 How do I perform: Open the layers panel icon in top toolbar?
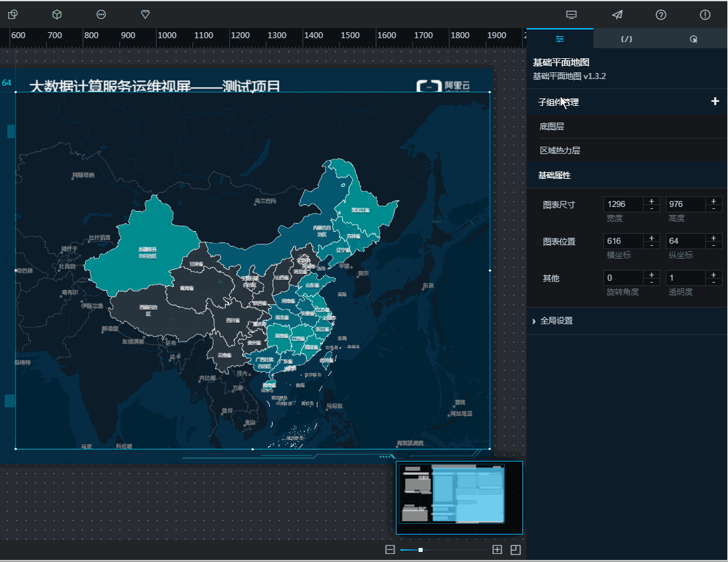coord(12,14)
